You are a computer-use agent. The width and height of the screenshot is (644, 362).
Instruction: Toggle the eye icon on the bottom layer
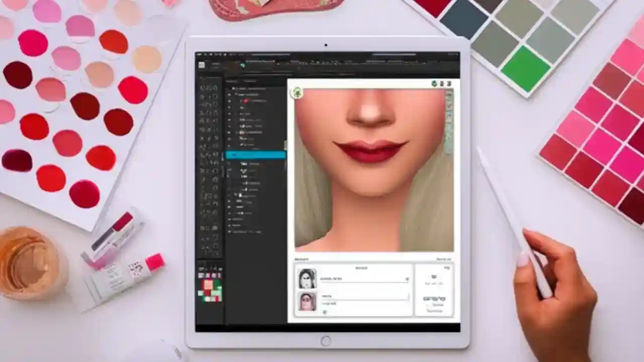point(230,233)
